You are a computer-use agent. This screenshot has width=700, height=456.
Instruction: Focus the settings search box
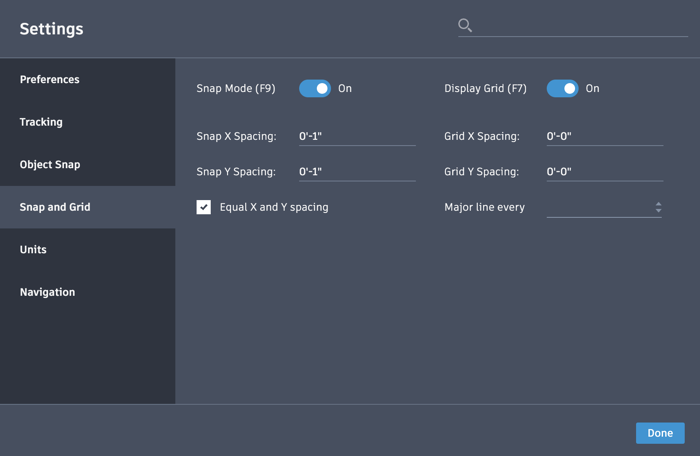coord(580,26)
